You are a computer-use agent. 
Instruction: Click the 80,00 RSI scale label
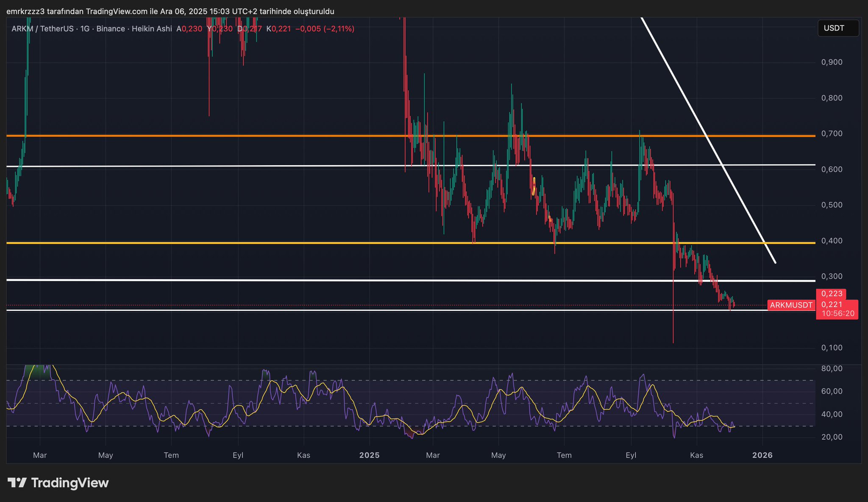click(832, 369)
